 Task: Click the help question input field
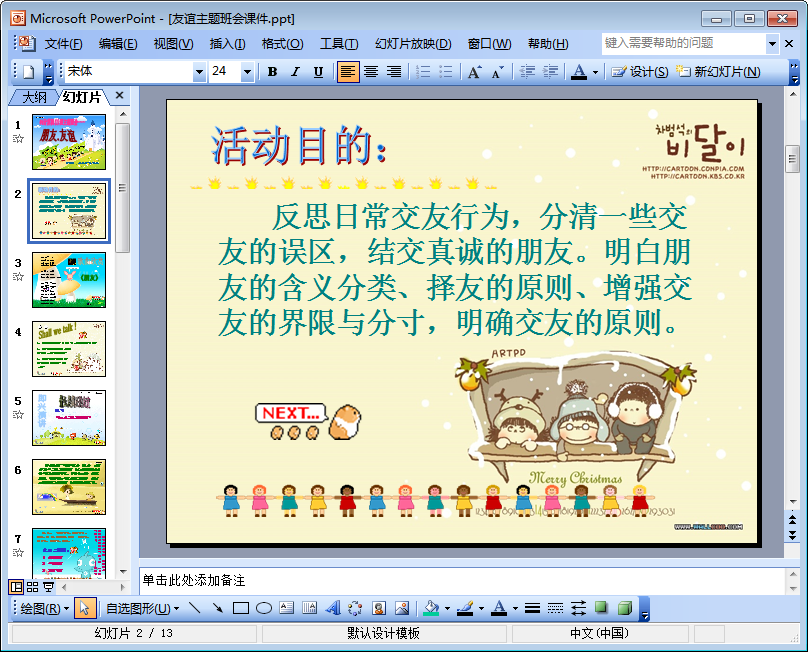[x=684, y=43]
